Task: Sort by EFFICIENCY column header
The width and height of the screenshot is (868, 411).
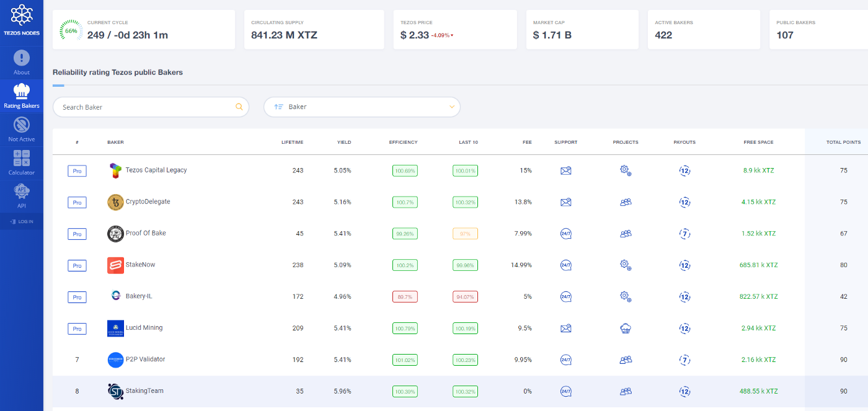Action: (x=404, y=142)
